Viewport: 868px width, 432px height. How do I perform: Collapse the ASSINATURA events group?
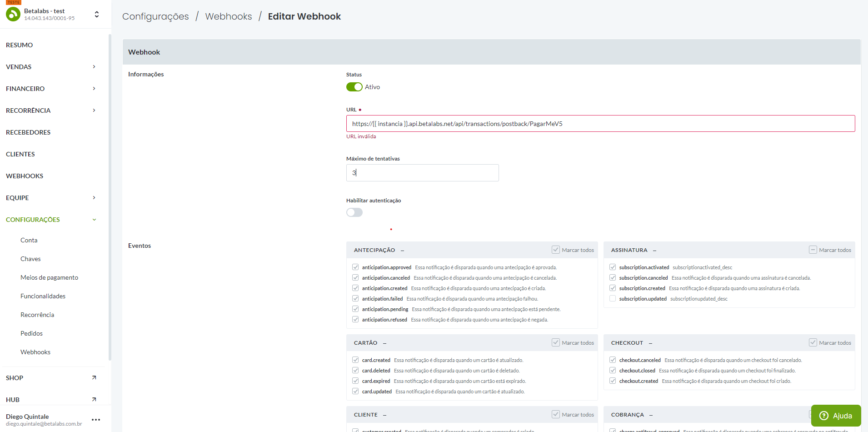tap(655, 250)
